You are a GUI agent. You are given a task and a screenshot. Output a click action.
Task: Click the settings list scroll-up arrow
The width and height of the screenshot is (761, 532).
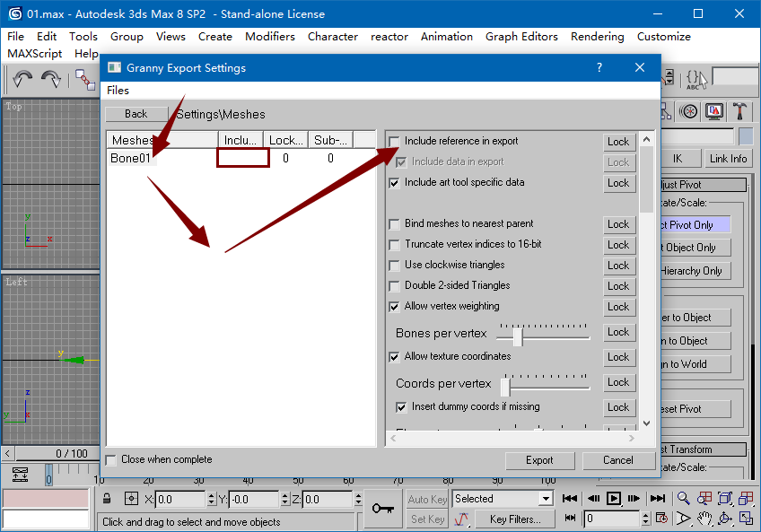click(x=646, y=139)
